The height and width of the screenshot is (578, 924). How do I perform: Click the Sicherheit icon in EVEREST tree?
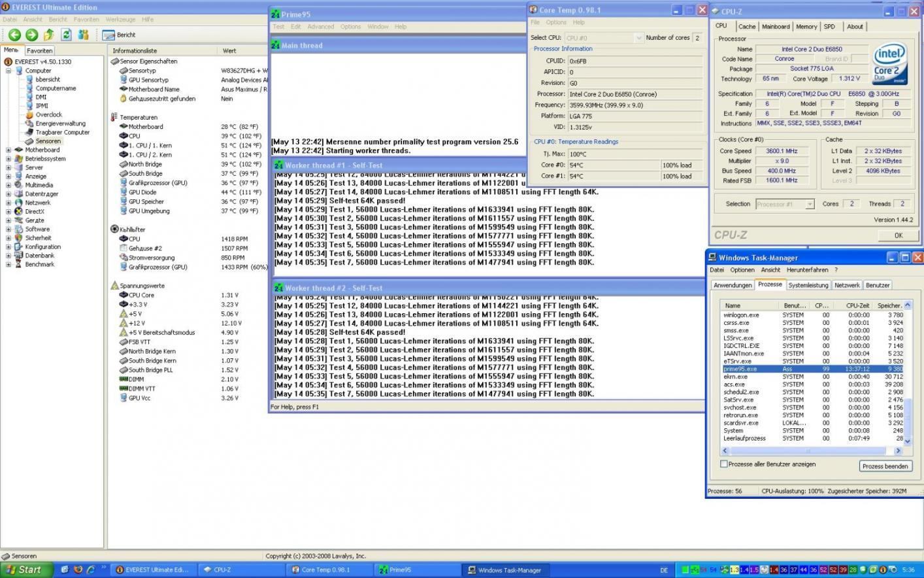click(19, 238)
